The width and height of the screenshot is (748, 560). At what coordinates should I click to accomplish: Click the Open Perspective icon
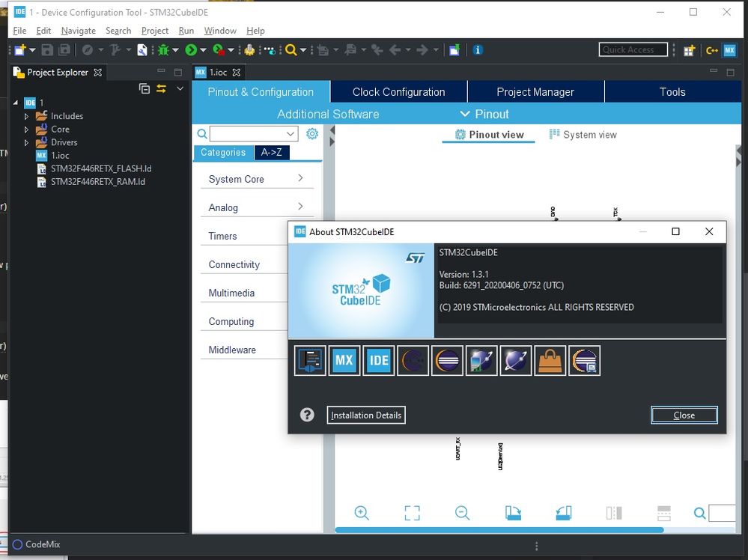(689, 50)
